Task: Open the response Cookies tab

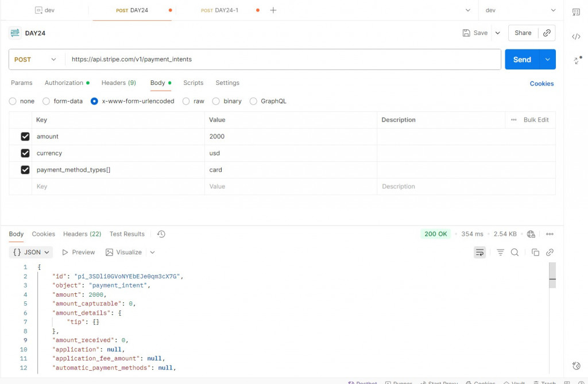Action: click(x=44, y=234)
